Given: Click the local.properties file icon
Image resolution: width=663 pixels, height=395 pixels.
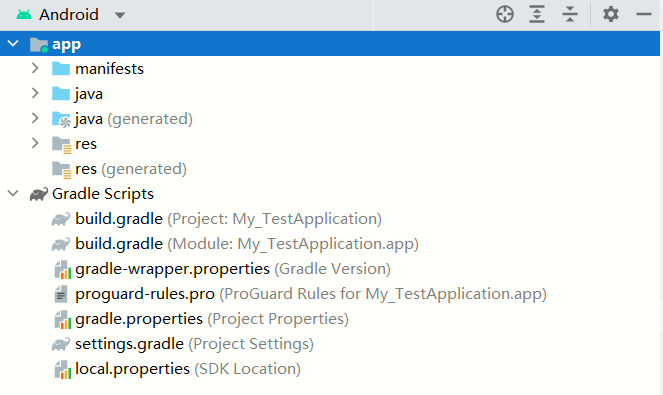Looking at the screenshot, I should click(63, 369).
